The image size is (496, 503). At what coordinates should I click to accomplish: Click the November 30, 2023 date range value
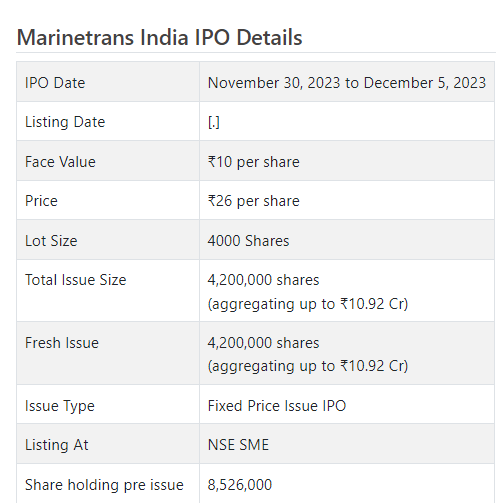(x=347, y=83)
